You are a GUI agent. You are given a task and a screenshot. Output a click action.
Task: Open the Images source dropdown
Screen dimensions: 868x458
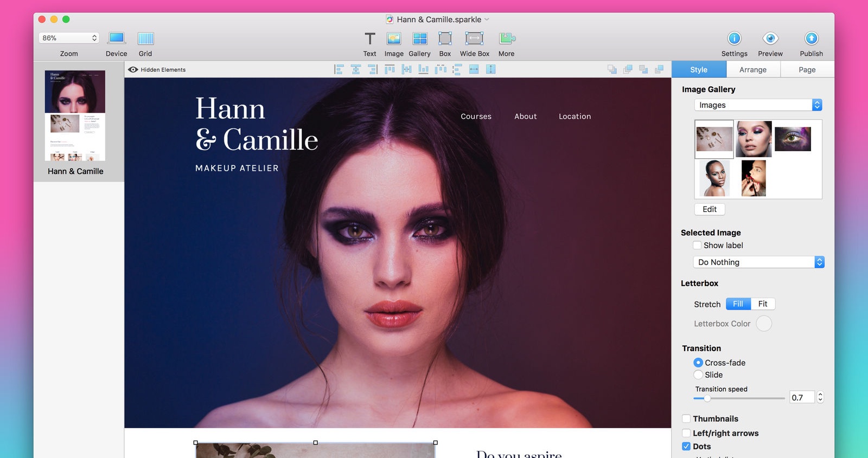[x=758, y=105]
